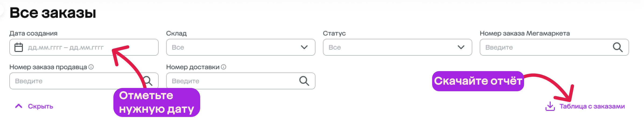Expand the Статус chevron arrow
Viewport: 644px width, 120px height.
pos(461,47)
